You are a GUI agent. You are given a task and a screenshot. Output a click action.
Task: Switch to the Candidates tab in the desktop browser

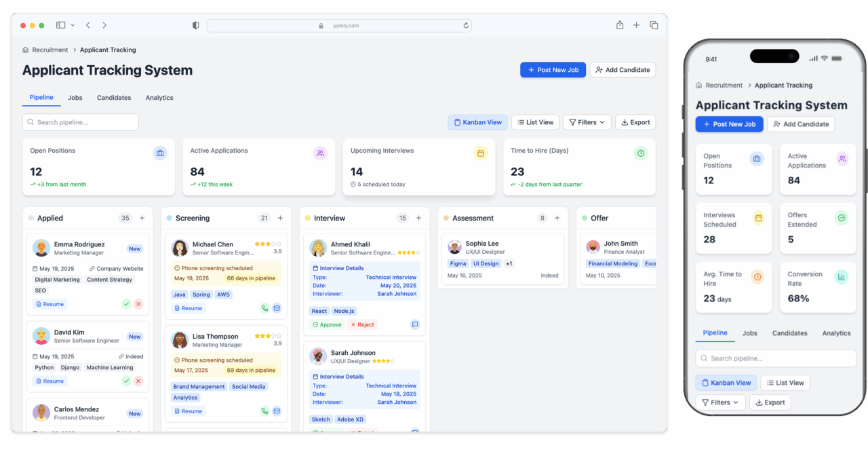click(114, 98)
